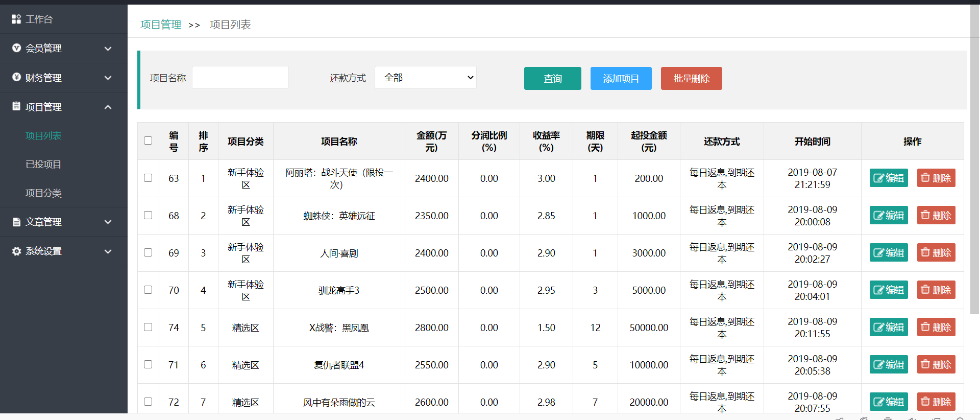This screenshot has height=420, width=980.
Task: Check the row for project 74
Action: click(148, 327)
